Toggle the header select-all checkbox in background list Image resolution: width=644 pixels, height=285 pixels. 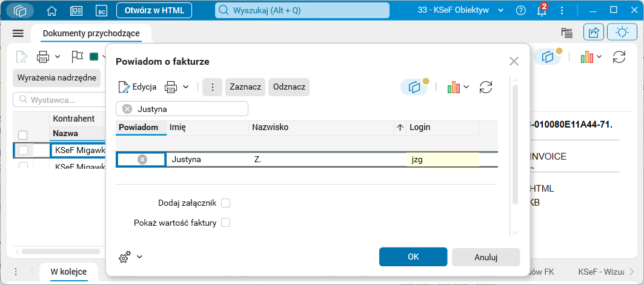point(23,135)
